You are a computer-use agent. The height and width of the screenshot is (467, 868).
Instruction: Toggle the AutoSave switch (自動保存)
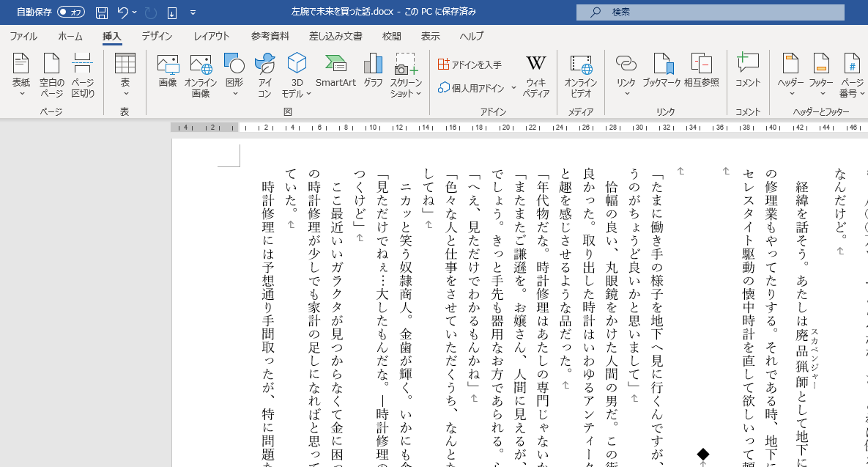pos(71,12)
